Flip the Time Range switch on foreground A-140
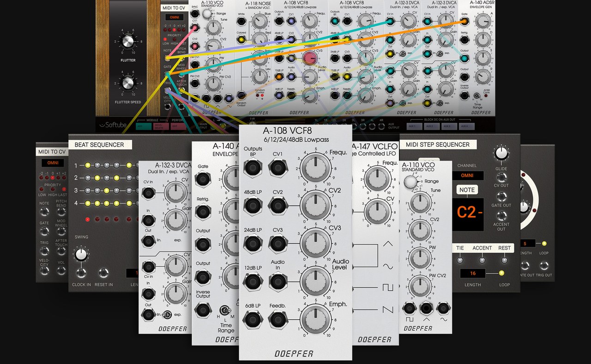This screenshot has height=364, width=591. pyautogui.click(x=226, y=310)
